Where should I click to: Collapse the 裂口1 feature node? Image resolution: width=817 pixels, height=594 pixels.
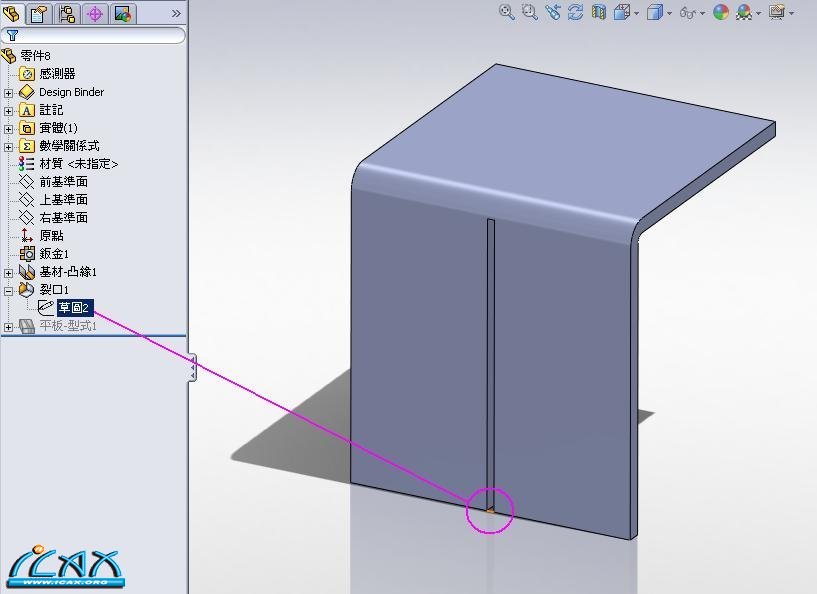coord(9,290)
